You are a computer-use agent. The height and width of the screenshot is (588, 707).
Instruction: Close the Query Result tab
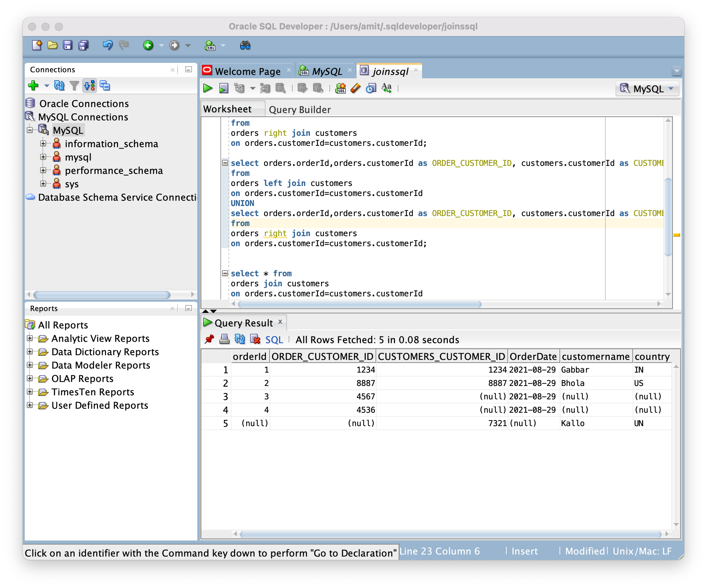[280, 322]
